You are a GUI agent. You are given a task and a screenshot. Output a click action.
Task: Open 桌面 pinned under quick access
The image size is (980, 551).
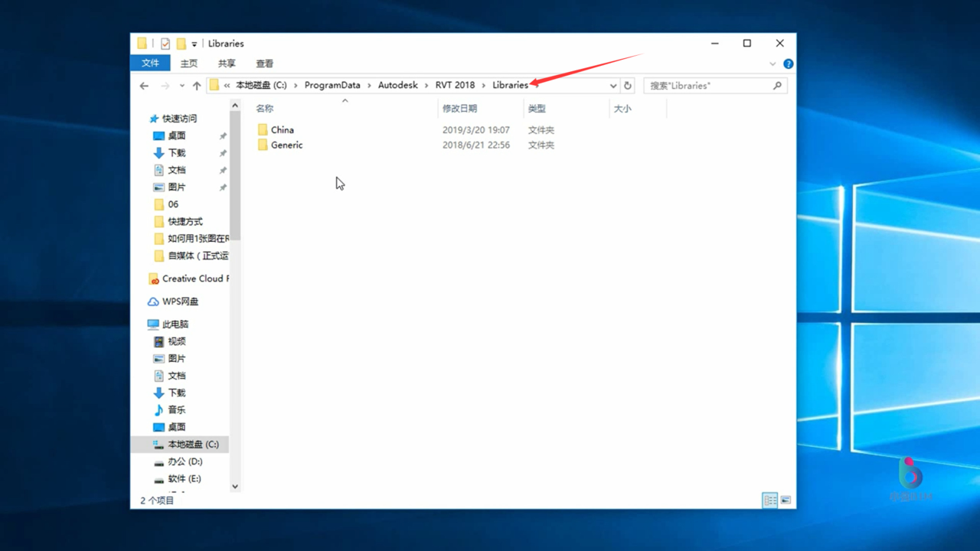(176, 135)
